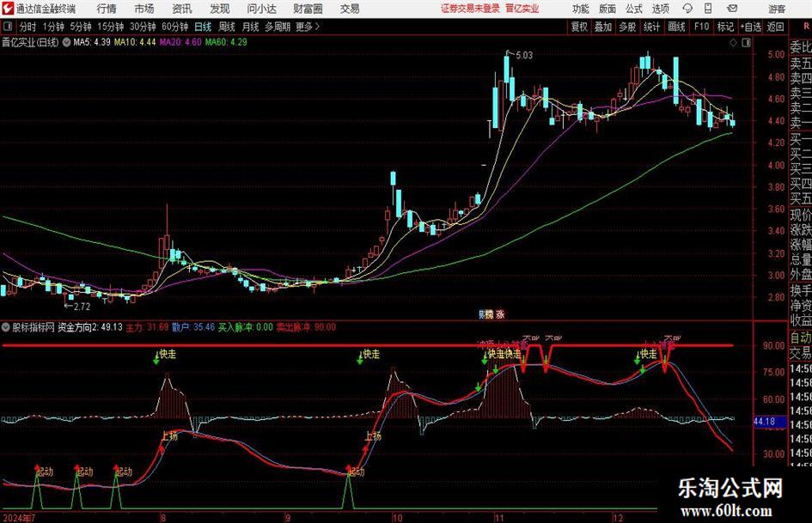Switch to 分时 chart period
The height and width of the screenshot is (523, 812).
click(x=27, y=27)
